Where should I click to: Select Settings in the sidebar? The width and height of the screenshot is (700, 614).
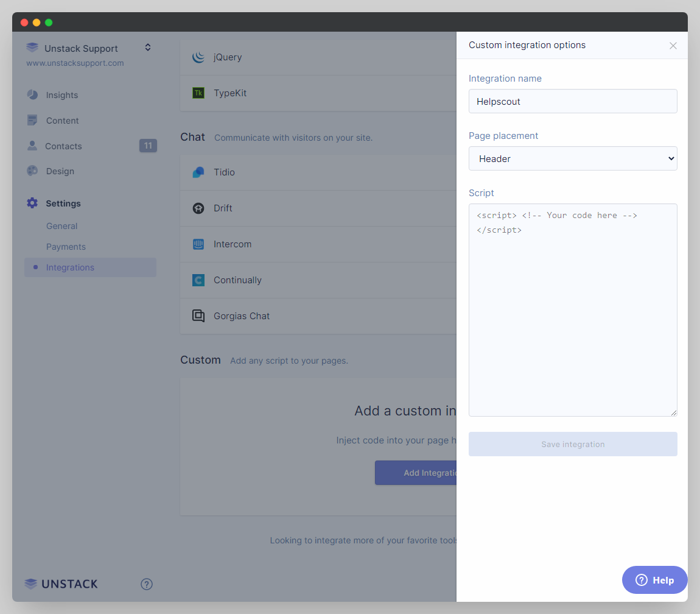63,203
